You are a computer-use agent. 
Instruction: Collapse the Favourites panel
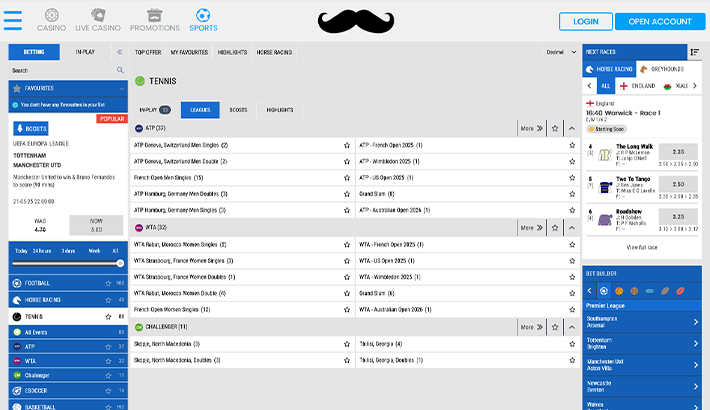(x=121, y=89)
